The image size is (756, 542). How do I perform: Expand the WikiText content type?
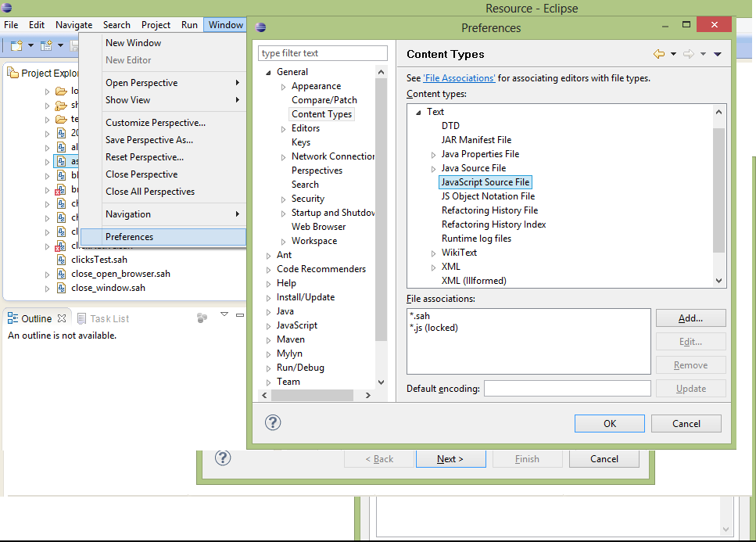pyautogui.click(x=433, y=253)
